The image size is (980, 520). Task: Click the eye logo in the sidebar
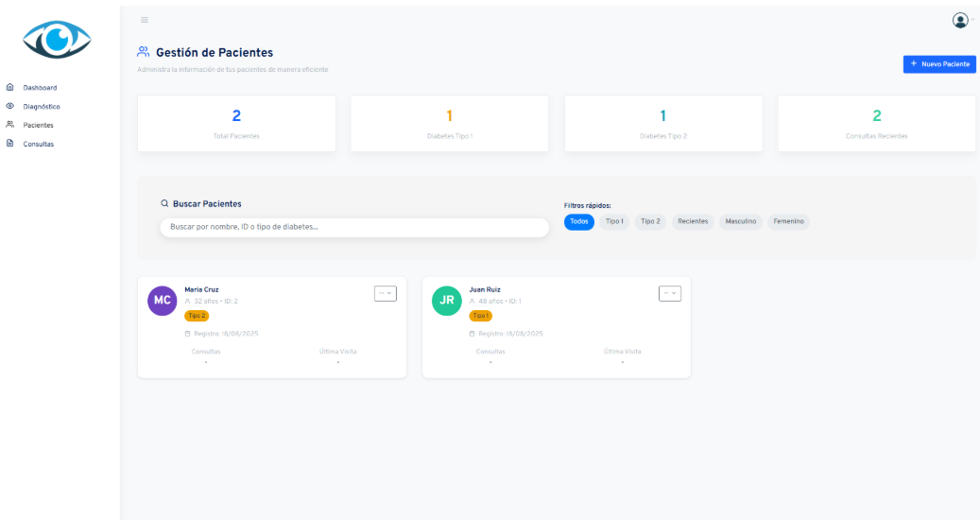point(57,40)
